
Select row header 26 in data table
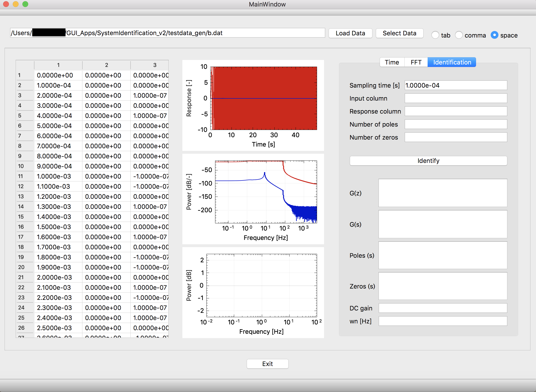pos(25,328)
